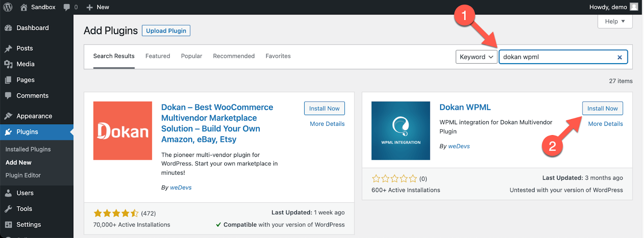Click the WordPress logo icon
This screenshot has width=644, height=238.
(8, 7)
